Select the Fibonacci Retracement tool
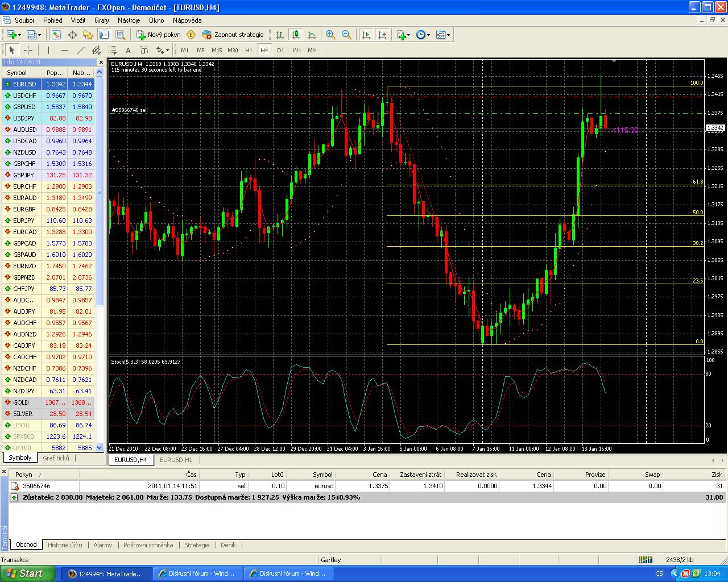The height and width of the screenshot is (582, 728). coord(112,50)
